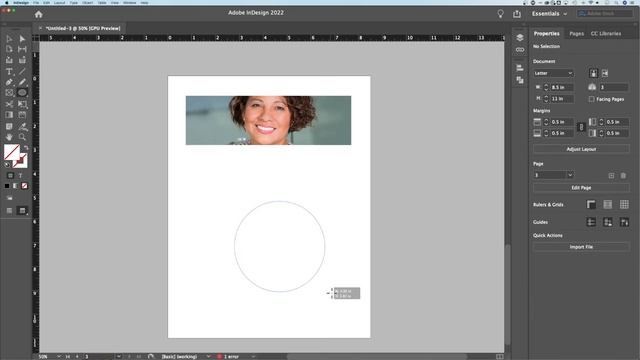Open the Learn lightbulb icon

[500, 13]
